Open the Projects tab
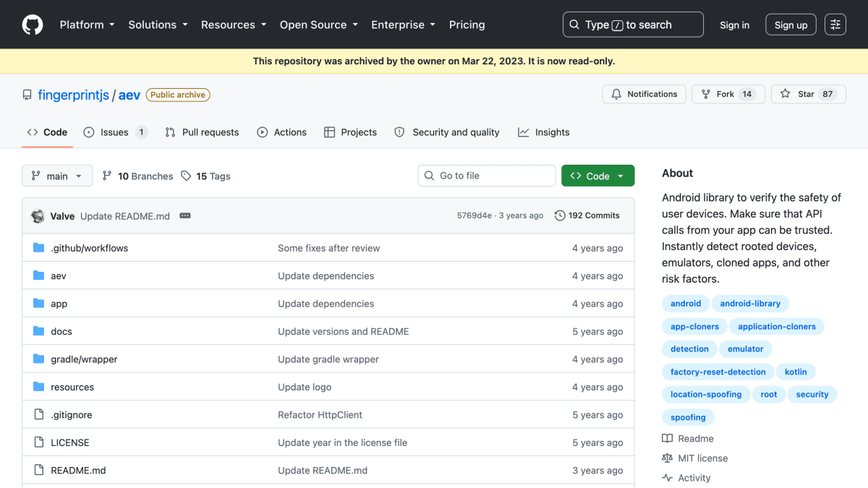This screenshot has height=488, width=868. click(350, 132)
